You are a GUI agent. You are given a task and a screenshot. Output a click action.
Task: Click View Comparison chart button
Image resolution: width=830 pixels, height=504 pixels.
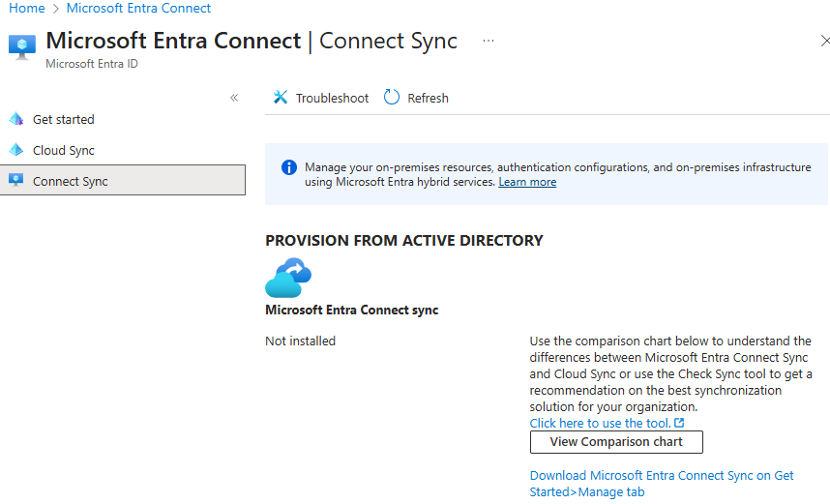[616, 442]
